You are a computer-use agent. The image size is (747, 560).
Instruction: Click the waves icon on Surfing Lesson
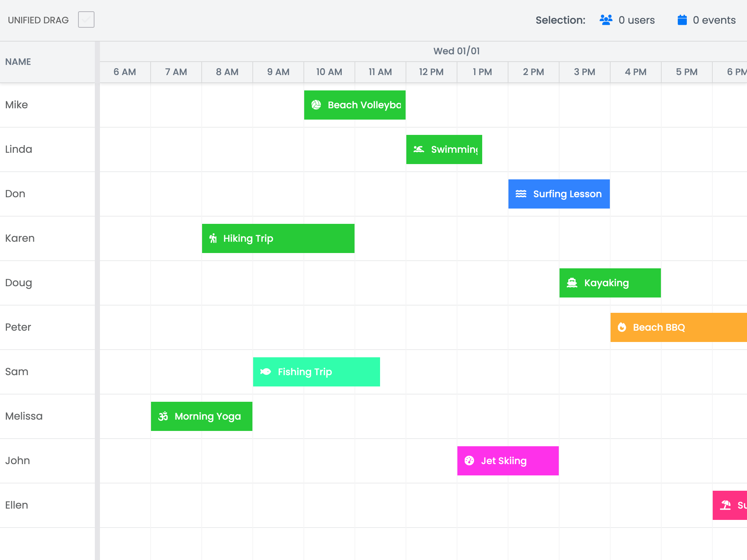[x=521, y=194]
